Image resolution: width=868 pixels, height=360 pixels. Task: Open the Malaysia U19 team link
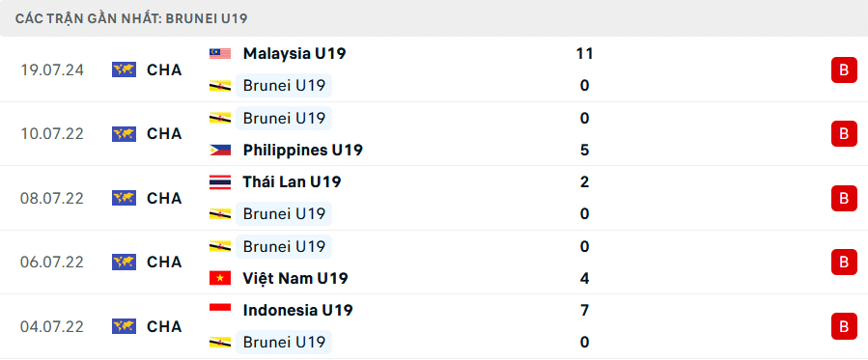coord(294,54)
